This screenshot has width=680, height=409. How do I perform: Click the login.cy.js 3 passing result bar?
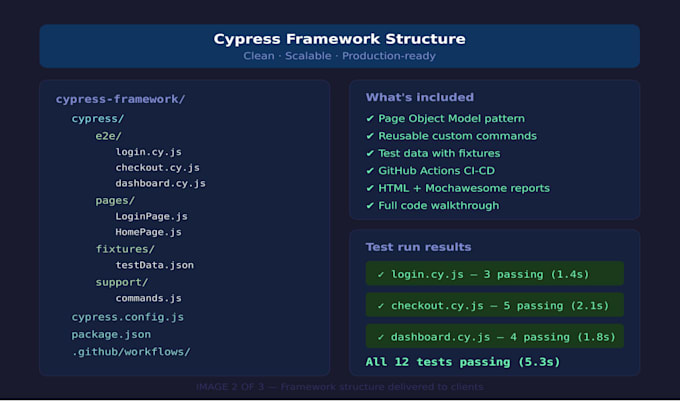pos(494,274)
